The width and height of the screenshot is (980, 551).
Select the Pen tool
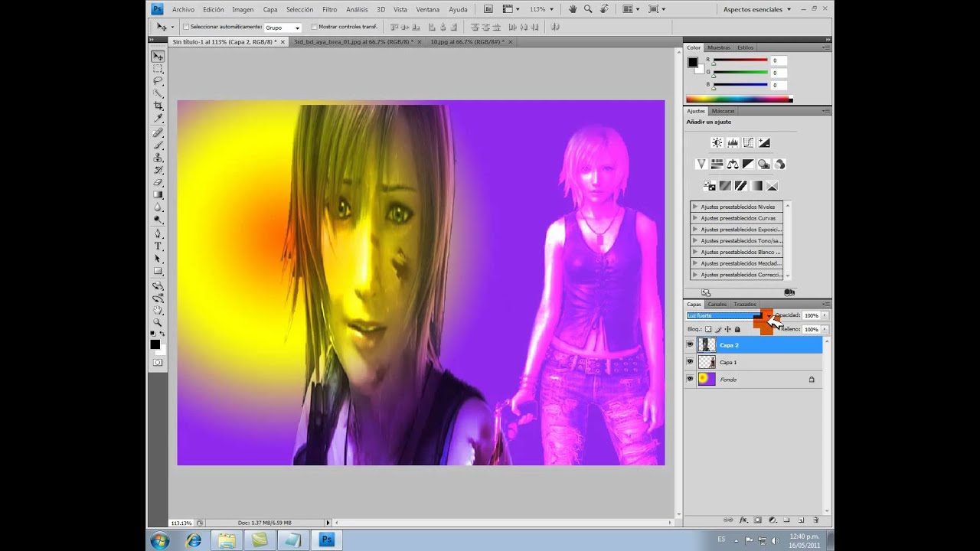158,234
